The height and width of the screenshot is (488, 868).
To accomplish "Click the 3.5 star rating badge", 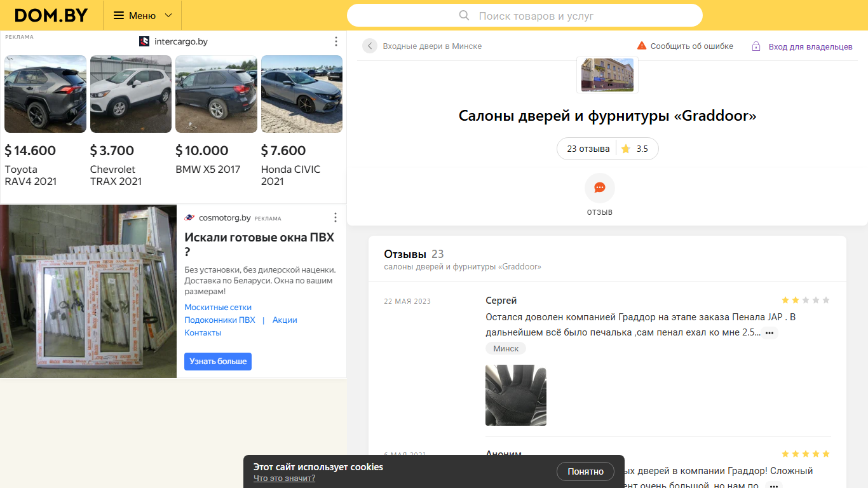I will coord(635,149).
